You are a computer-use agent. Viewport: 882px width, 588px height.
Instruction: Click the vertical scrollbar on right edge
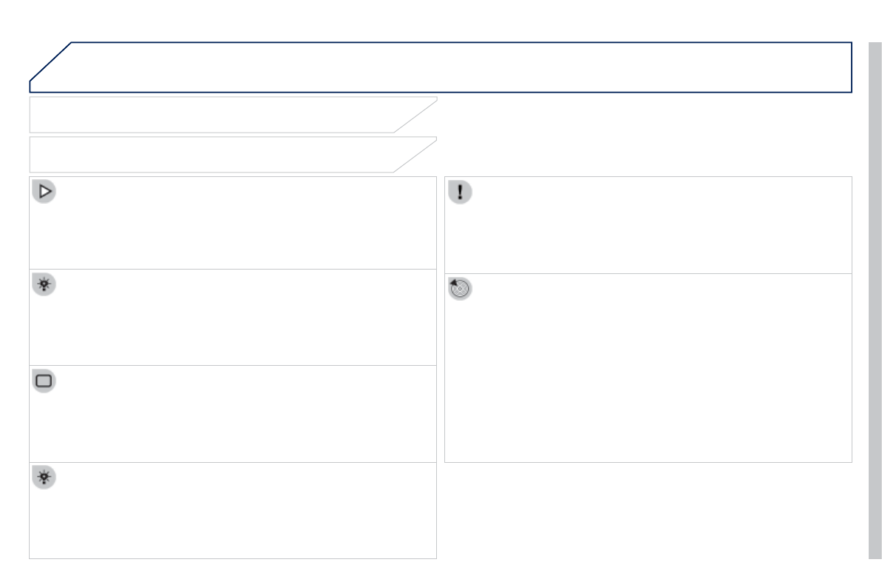875,296
